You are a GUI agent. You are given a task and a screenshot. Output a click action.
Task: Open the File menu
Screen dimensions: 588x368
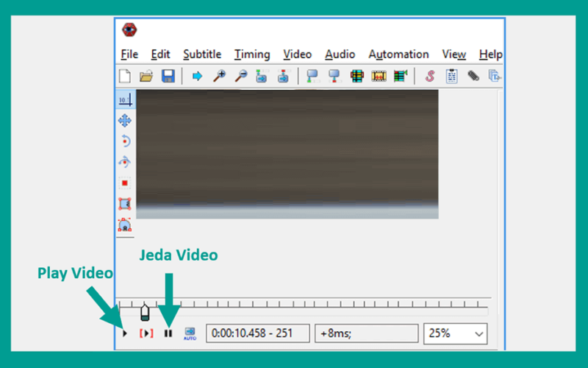coord(129,54)
